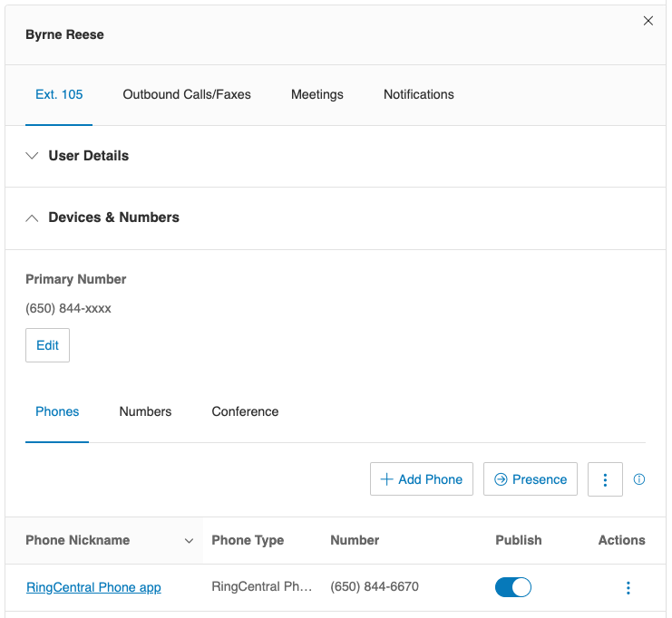Open the phones info icon

click(x=638, y=479)
